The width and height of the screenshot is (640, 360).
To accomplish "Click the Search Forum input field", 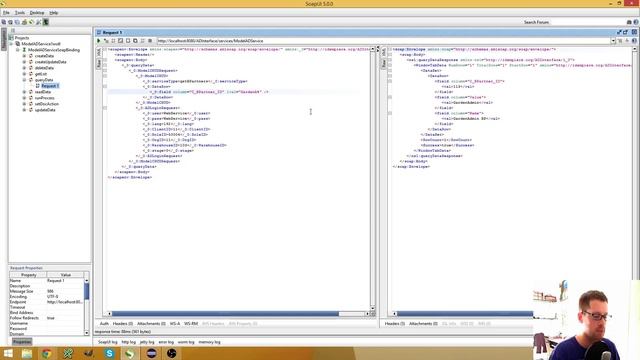I will (588, 22).
